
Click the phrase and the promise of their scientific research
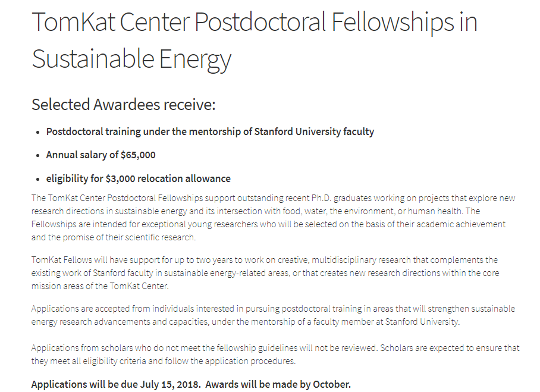114,237
